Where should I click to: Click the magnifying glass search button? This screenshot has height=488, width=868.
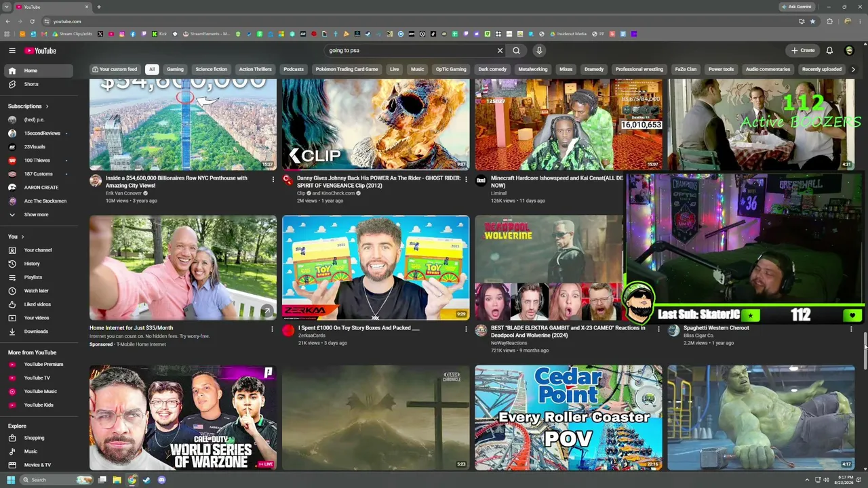pyautogui.click(x=517, y=51)
